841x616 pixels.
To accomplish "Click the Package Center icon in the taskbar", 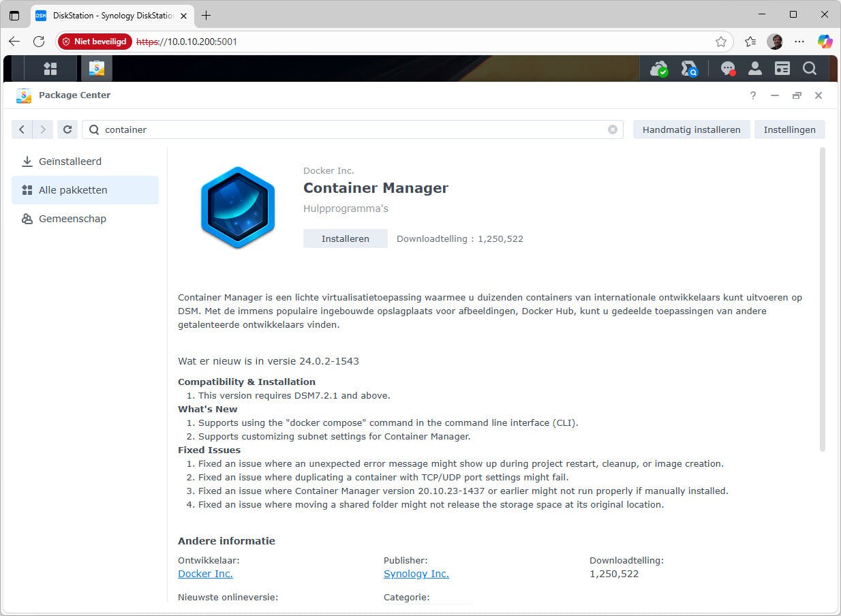I will 96,68.
